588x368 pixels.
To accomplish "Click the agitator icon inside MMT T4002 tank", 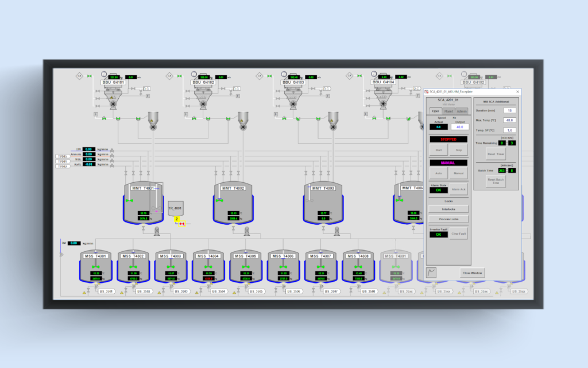I will click(220, 200).
